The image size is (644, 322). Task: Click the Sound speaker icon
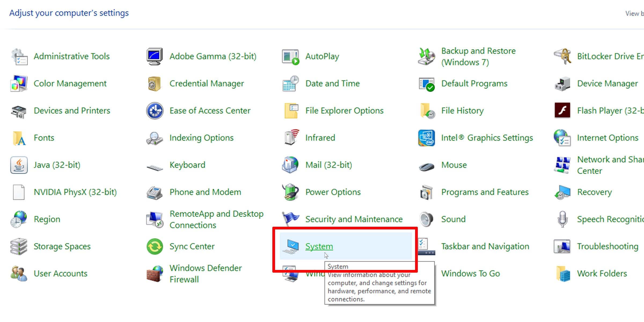[426, 219]
